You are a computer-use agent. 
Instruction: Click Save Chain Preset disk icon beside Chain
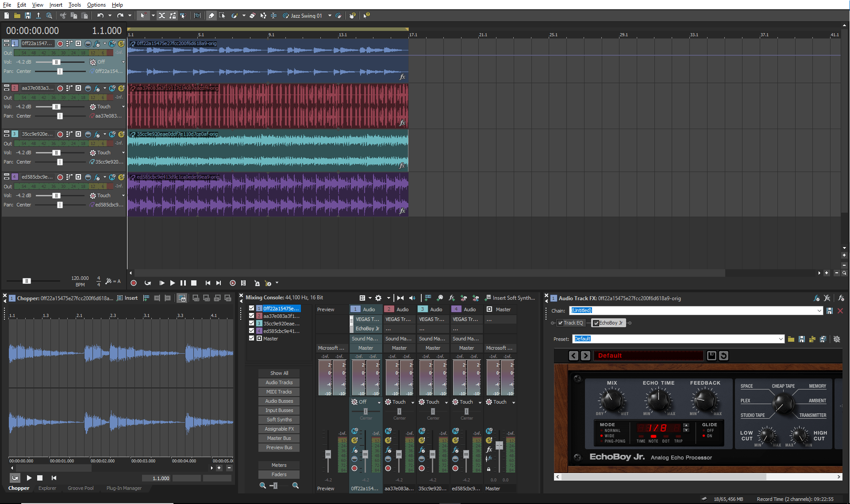pos(830,311)
